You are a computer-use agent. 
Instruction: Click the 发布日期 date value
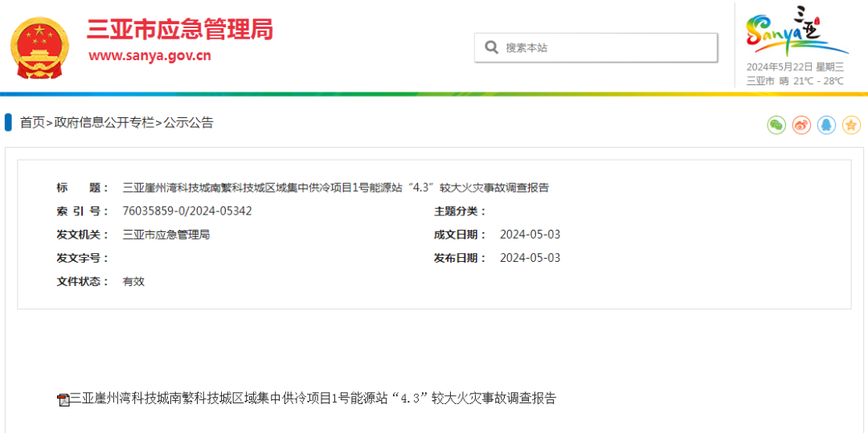[530, 258]
